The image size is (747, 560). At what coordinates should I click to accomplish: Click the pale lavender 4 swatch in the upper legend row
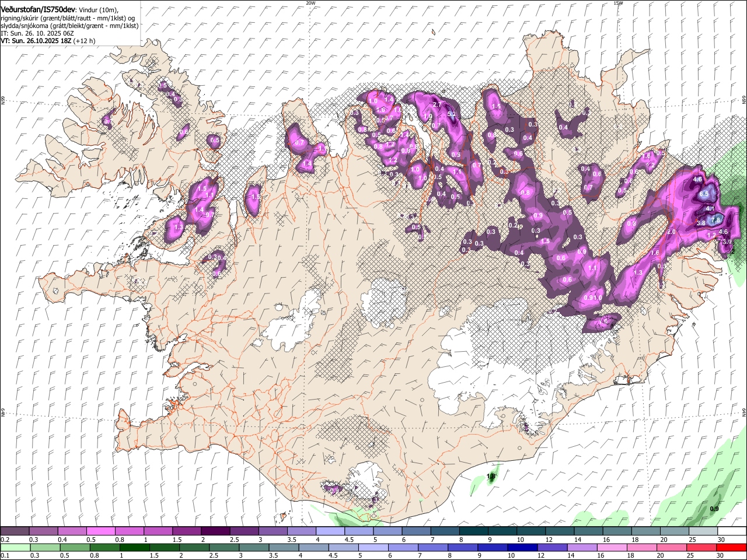330,531
